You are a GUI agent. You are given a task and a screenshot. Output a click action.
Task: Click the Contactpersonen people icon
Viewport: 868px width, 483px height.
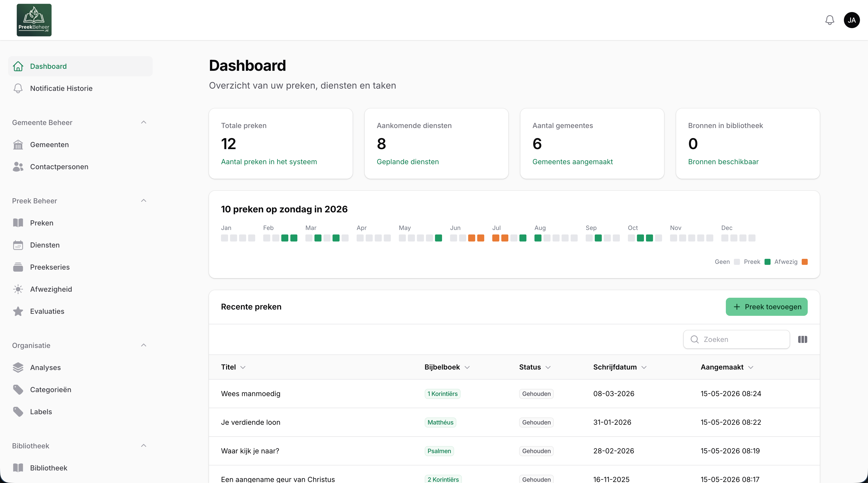click(x=18, y=167)
